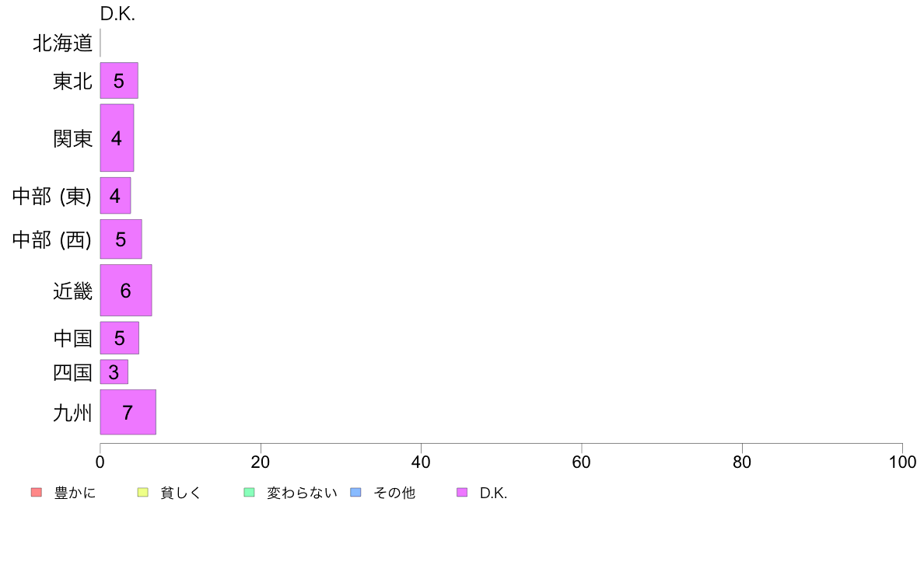Click the green 変わらない legend swatch
The width and height of the screenshot is (924, 572).
click(x=249, y=493)
